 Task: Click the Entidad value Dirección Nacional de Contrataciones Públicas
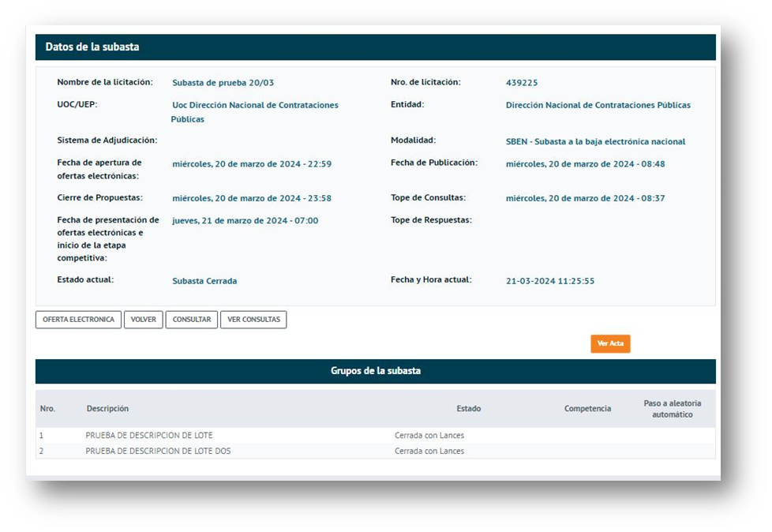(x=598, y=105)
